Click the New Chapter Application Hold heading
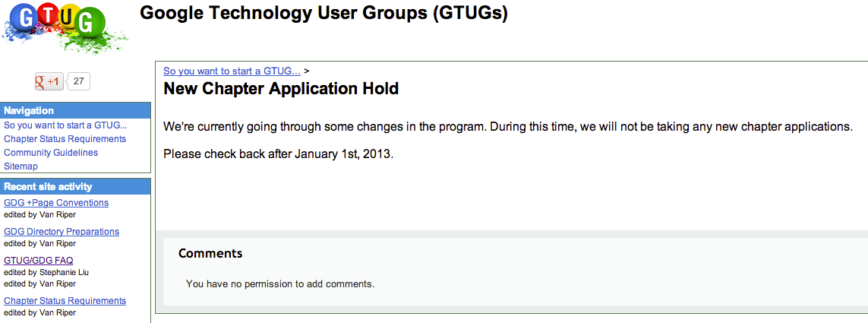Screen dimensions: 868x323 coord(281,89)
